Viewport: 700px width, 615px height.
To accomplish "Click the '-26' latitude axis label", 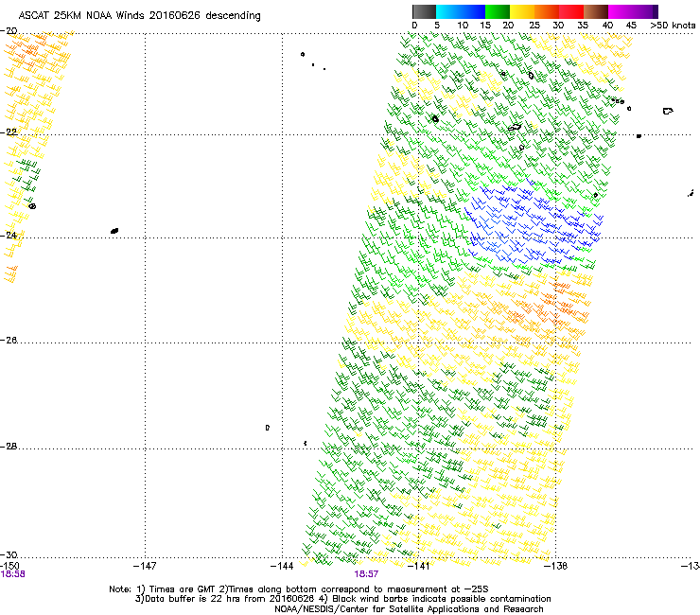I will (9, 341).
